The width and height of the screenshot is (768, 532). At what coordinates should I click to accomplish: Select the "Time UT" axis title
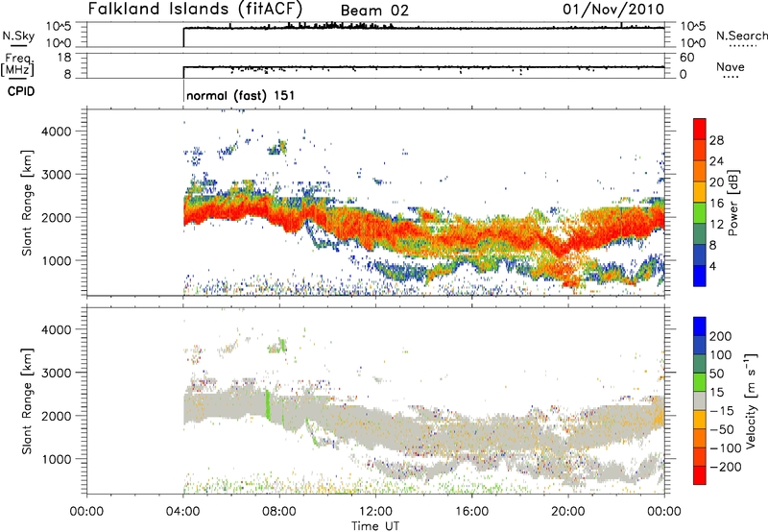tap(375, 526)
